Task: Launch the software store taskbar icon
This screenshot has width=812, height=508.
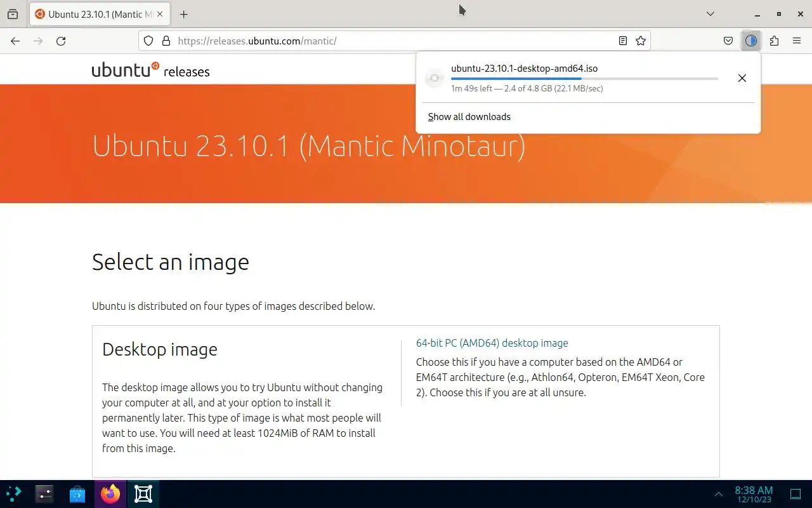Action: tap(77, 494)
